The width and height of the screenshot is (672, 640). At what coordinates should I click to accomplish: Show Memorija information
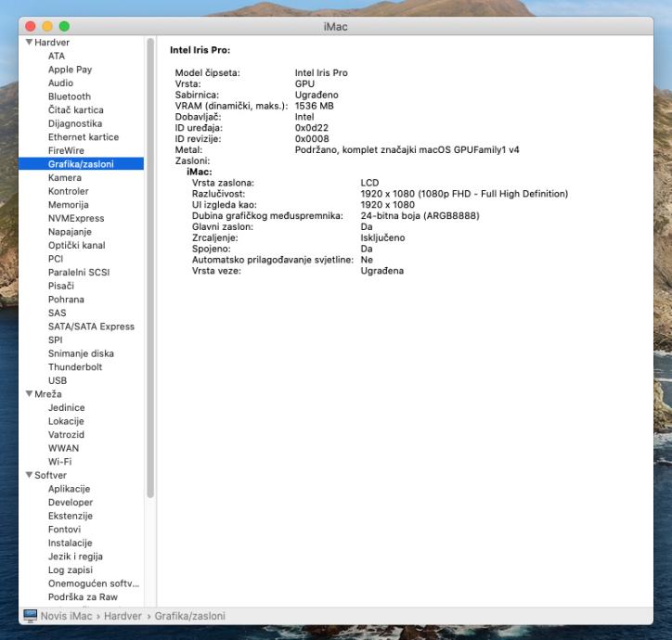point(69,205)
